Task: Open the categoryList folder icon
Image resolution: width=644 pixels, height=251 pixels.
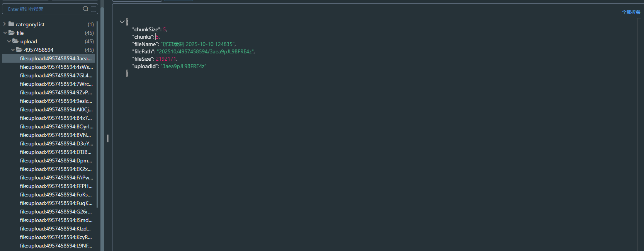Action: [x=10, y=24]
